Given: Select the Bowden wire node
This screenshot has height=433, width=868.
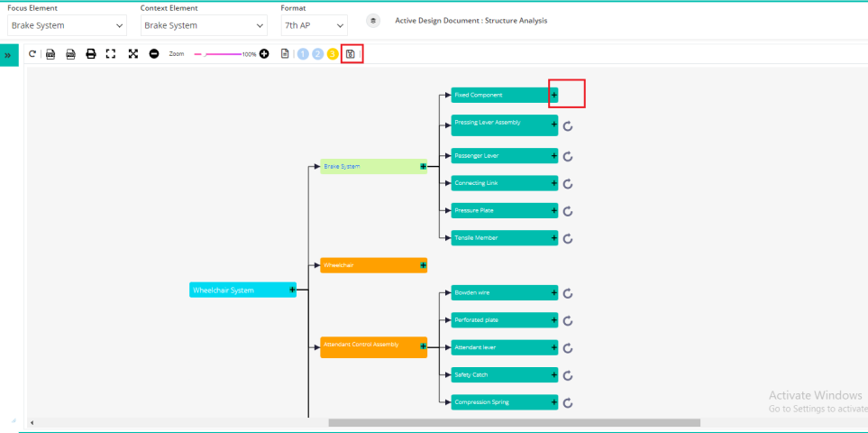Looking at the screenshot, I should (504, 292).
